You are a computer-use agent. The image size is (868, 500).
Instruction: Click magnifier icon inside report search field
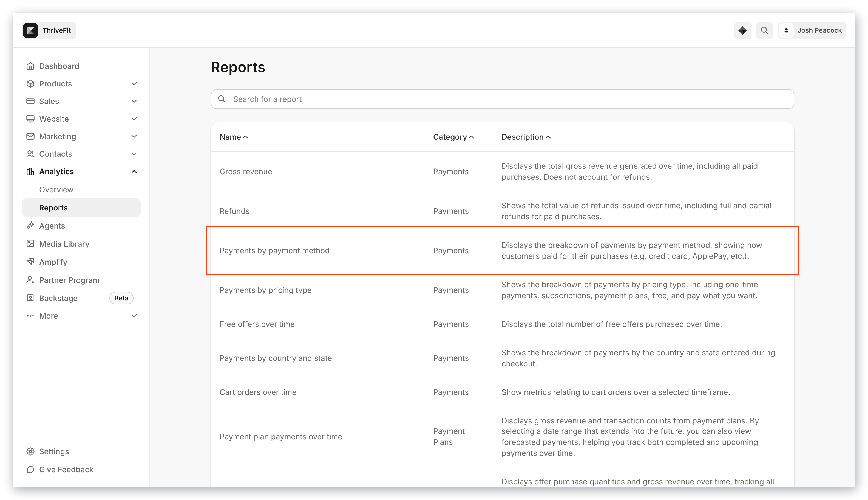(222, 99)
